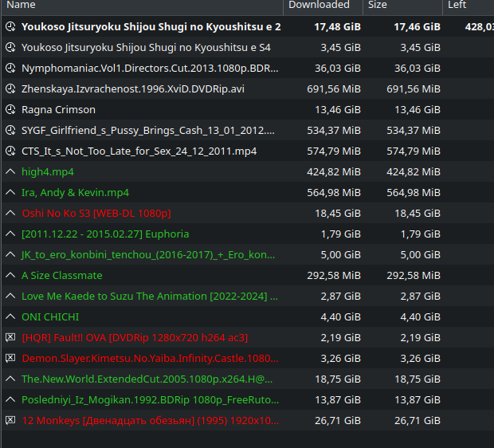Select the Ragna Crimson torrent name
Image resolution: width=494 pixels, height=448 pixels.
pos(58,110)
